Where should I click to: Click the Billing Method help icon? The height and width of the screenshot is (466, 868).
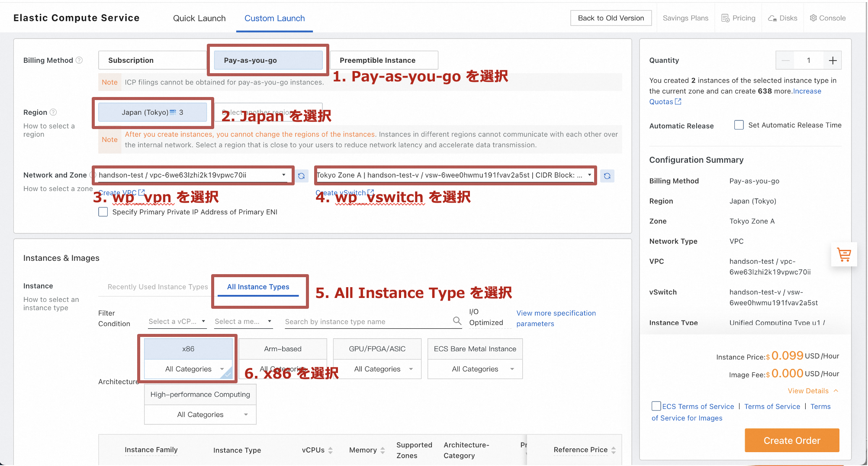[x=79, y=60]
